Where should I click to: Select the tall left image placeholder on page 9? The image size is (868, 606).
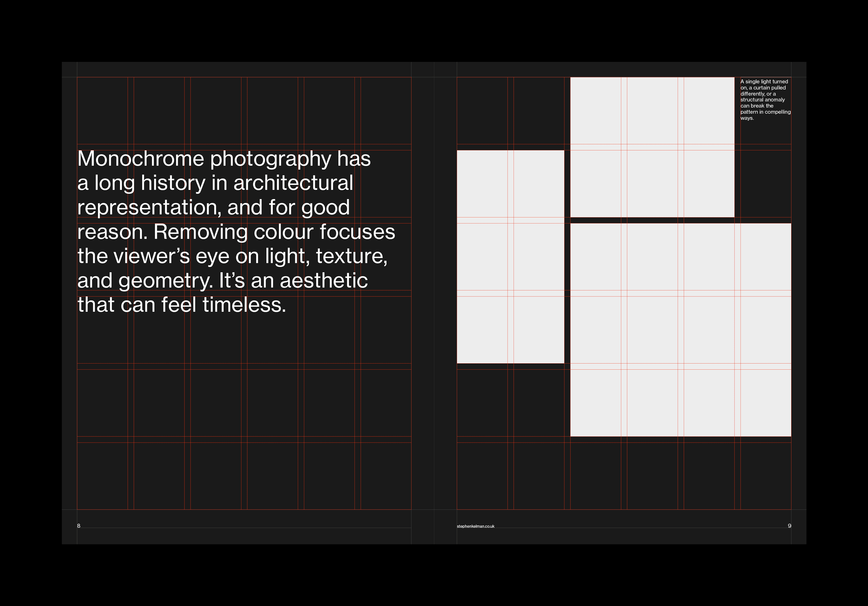tap(510, 256)
